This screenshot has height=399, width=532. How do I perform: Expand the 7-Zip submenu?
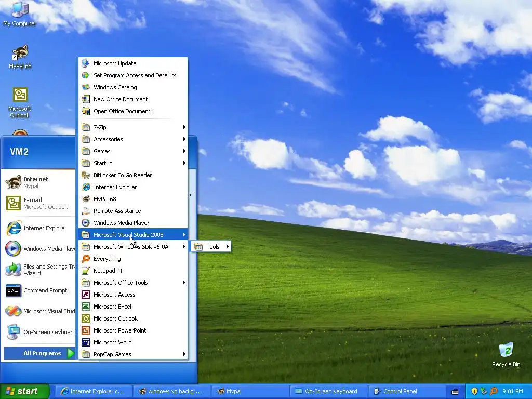click(x=133, y=127)
